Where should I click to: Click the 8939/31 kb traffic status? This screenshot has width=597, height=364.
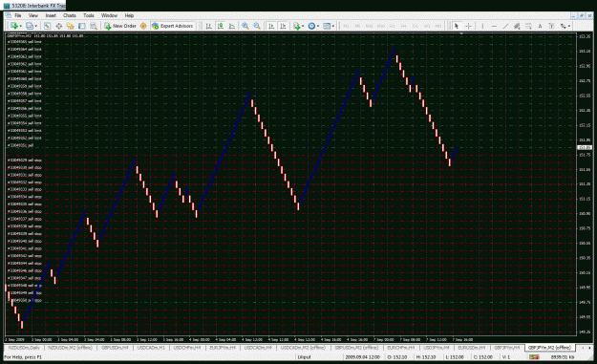pos(563,357)
